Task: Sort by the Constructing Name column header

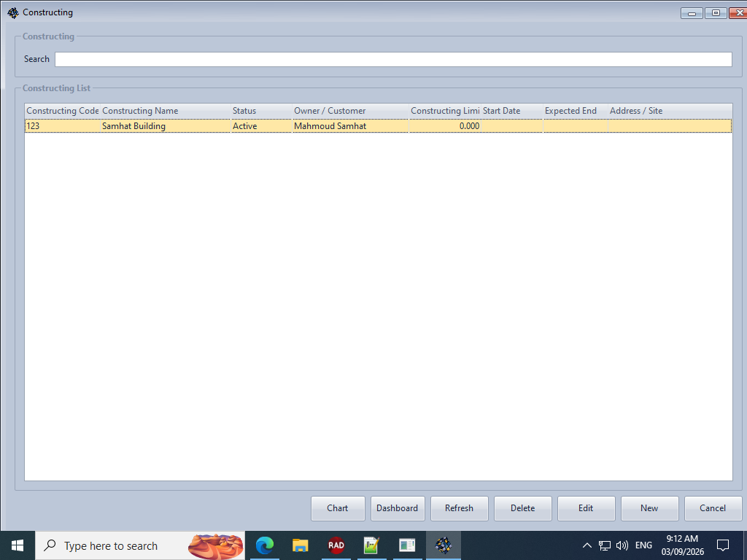Action: click(x=166, y=111)
